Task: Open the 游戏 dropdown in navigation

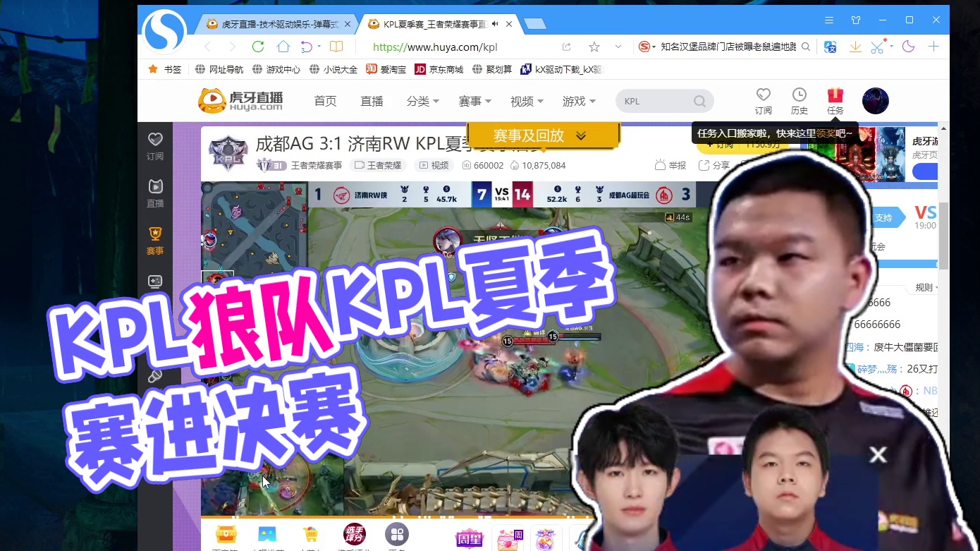Action: (x=578, y=102)
